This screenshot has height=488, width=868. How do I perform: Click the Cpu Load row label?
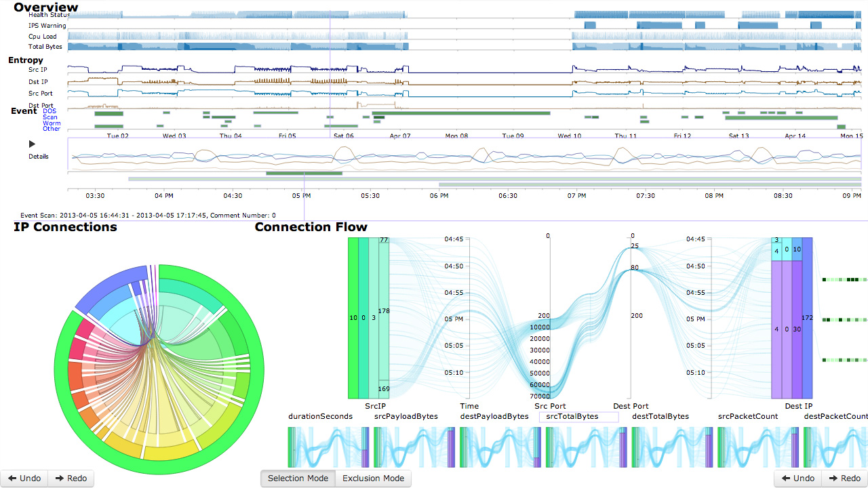pyautogui.click(x=43, y=37)
